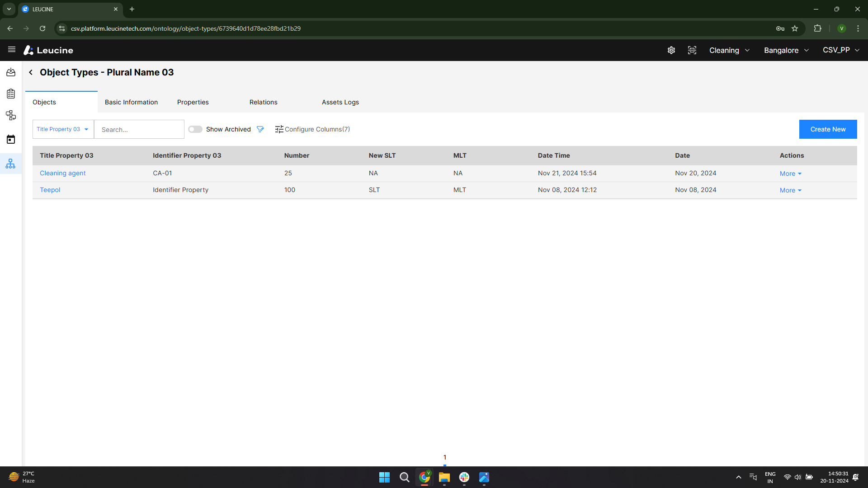Expand the Cleaning dropdown
The image size is (868, 488).
tap(729, 50)
